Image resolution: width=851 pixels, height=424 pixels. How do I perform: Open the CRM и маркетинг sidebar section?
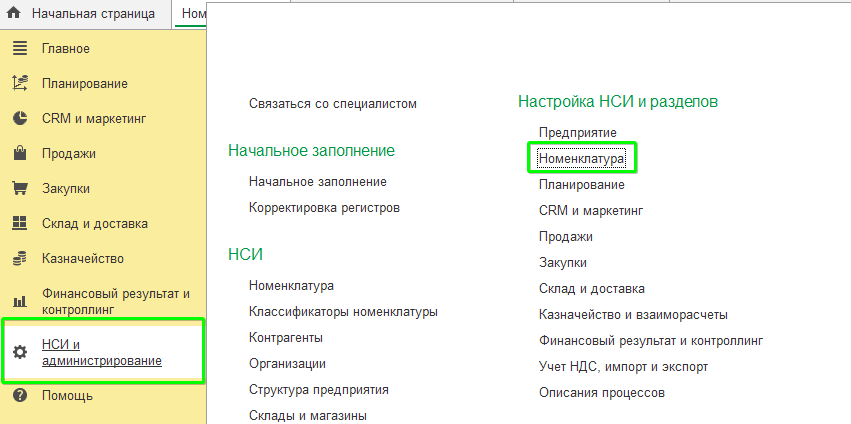pos(94,118)
